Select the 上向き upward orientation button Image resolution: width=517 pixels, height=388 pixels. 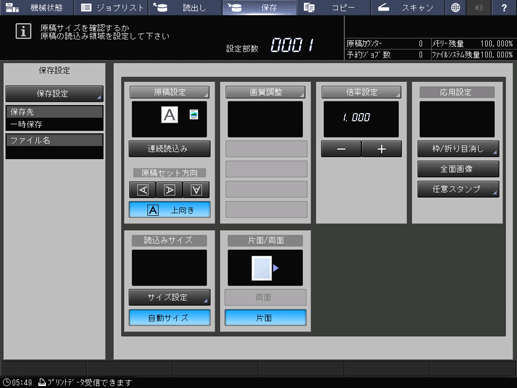pos(169,210)
